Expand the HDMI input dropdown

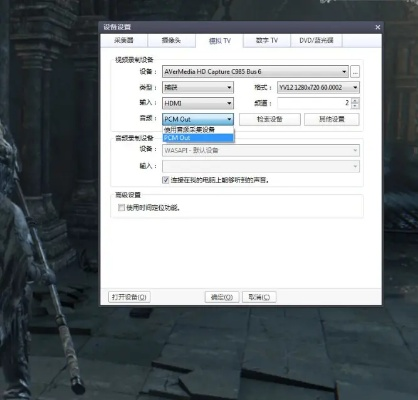point(198,103)
